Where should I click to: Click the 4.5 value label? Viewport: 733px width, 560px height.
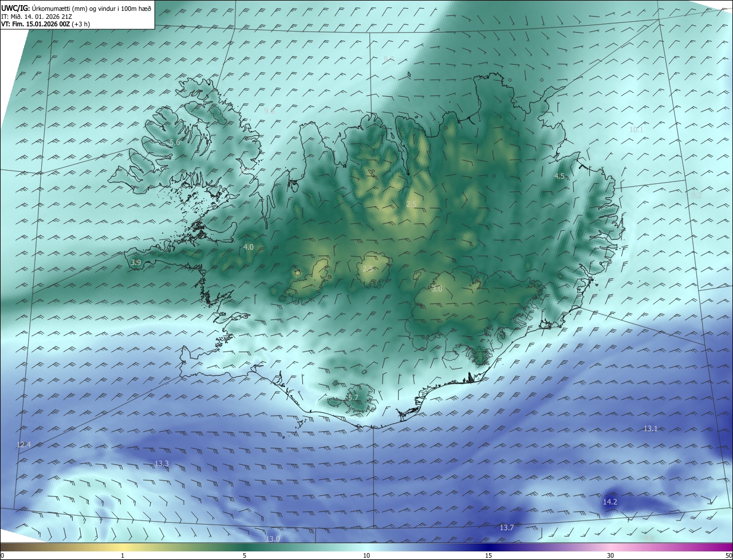(x=559, y=176)
